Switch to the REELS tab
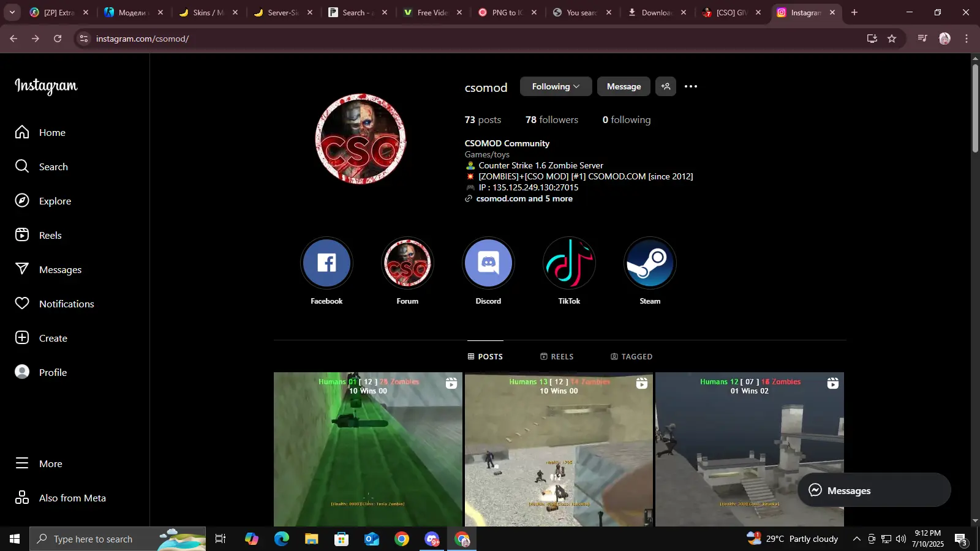 point(557,356)
